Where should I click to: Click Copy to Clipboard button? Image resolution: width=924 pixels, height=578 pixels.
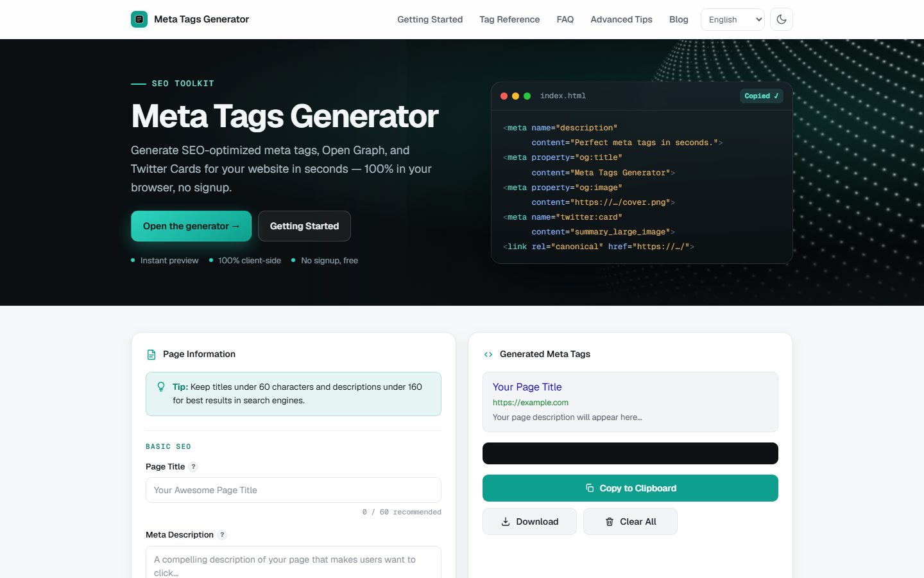(630, 488)
